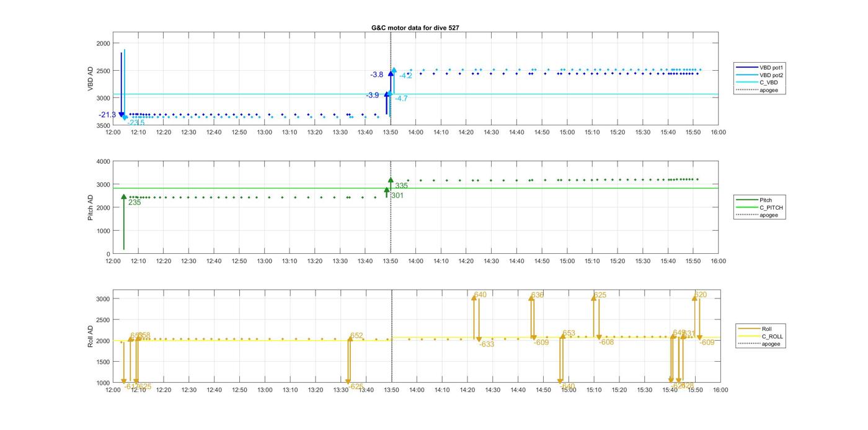Viewport: 868px width, 430px height.
Task: Click 'apogee' in the Roll plot legend
Action: pos(771,344)
